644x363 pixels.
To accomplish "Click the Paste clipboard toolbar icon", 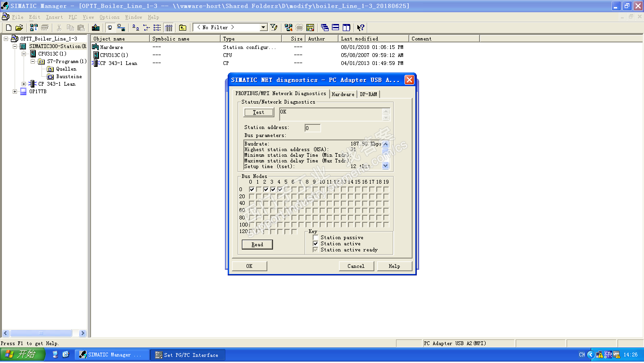I will click(x=81, y=28).
